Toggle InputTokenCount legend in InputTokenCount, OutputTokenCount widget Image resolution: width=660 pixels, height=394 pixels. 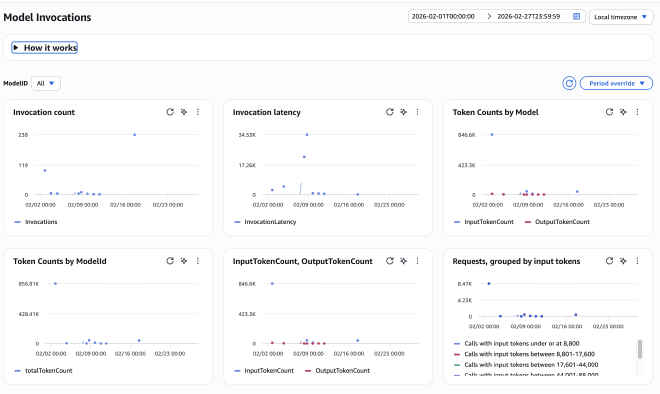point(264,371)
